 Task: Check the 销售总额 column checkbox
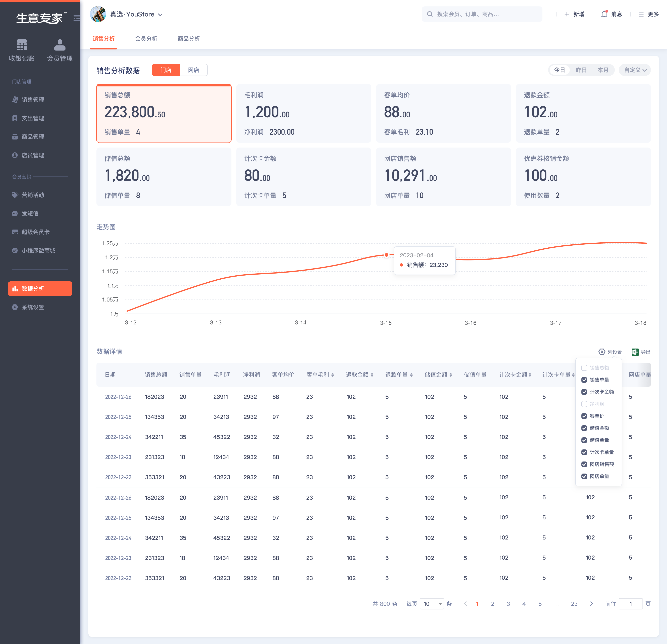(x=584, y=368)
